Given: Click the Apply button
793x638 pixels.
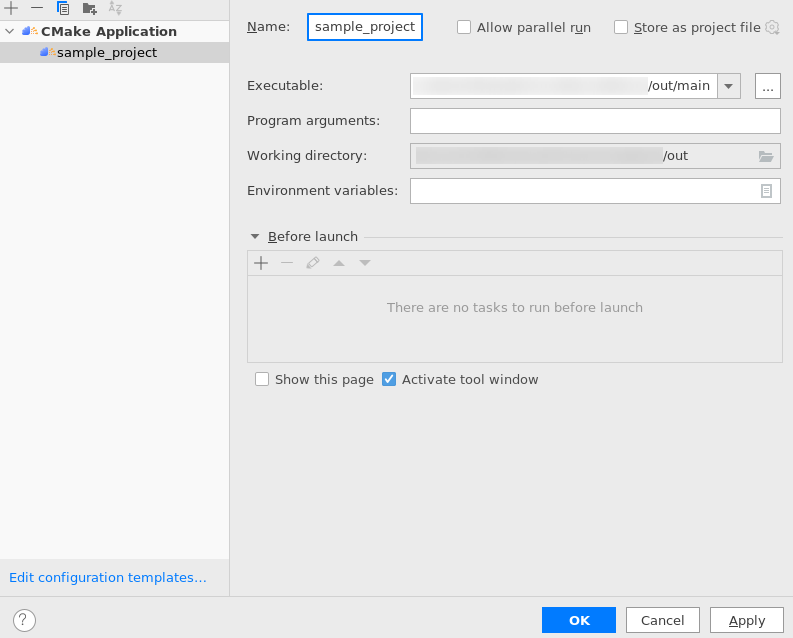Looking at the screenshot, I should (746, 620).
